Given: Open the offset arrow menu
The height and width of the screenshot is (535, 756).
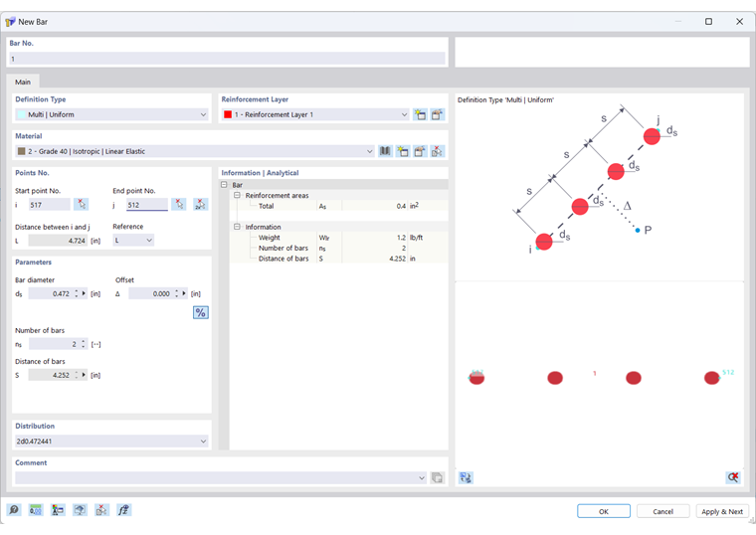Looking at the screenshot, I should (184, 293).
